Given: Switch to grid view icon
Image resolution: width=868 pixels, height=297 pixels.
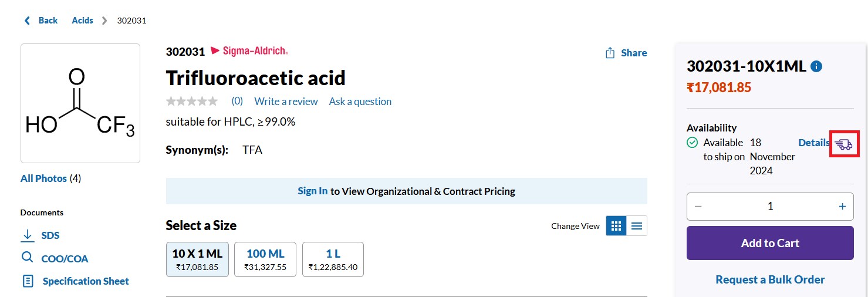Looking at the screenshot, I should coord(616,226).
